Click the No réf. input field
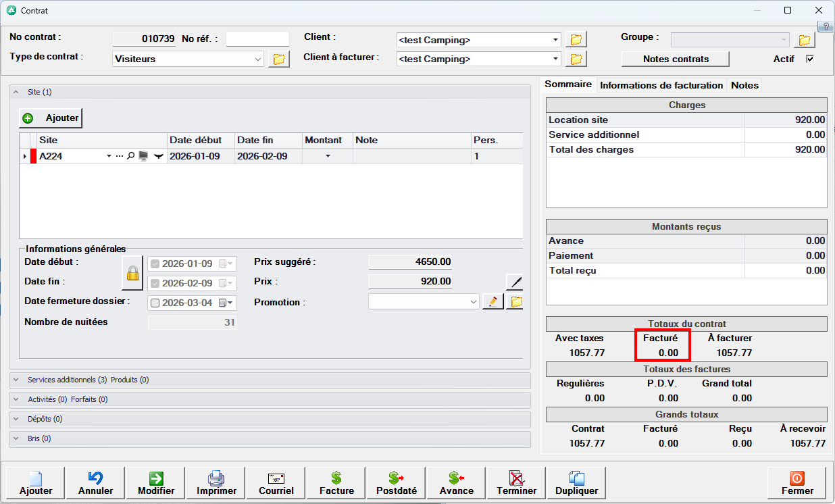The height and width of the screenshot is (504, 835). [x=257, y=39]
